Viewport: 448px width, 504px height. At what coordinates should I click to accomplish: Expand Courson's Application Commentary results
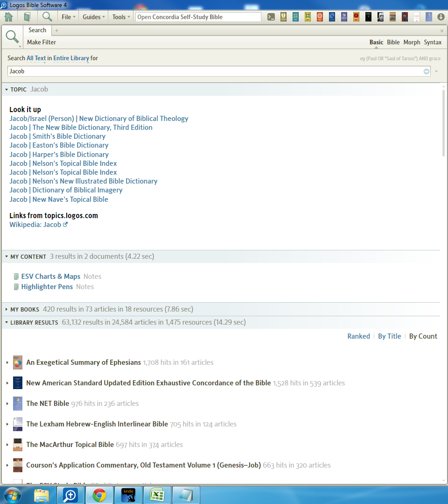coord(7,465)
